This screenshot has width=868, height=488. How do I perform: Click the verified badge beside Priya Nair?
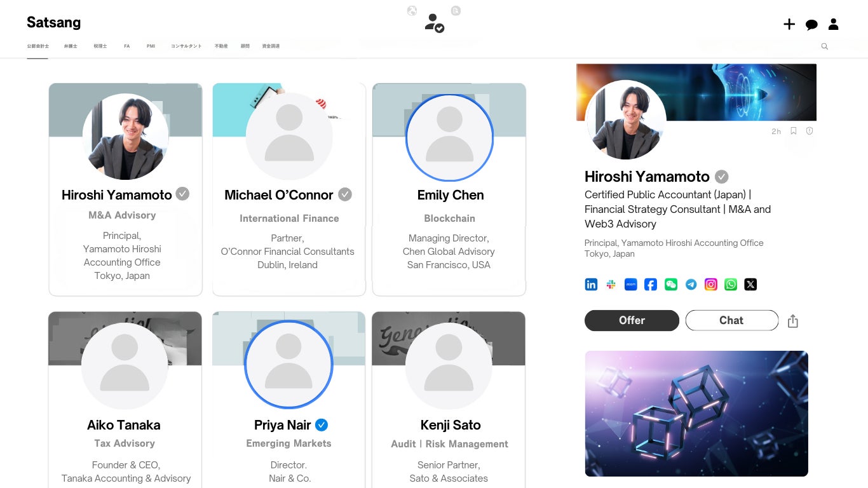[322, 424]
